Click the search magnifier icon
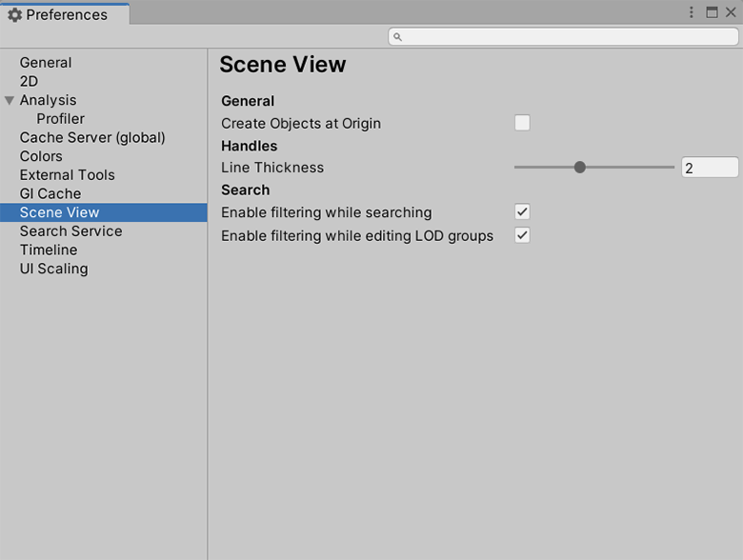Viewport: 743px width, 560px height. point(398,37)
